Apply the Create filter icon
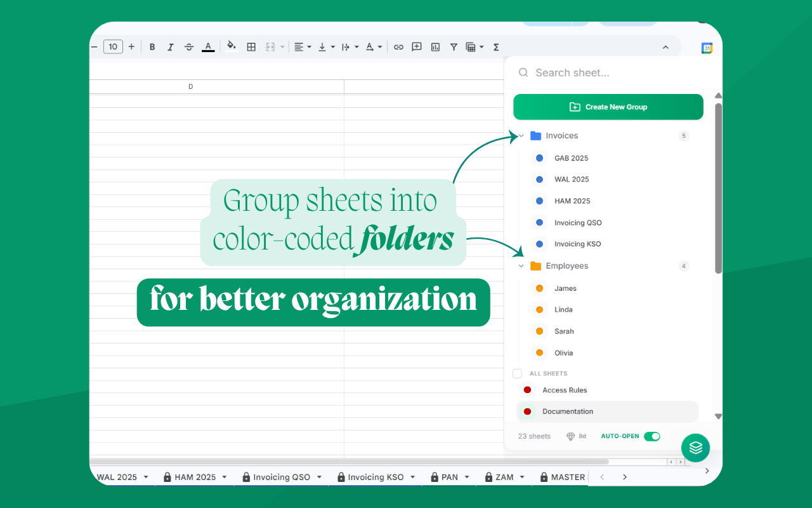The height and width of the screenshot is (508, 812). coord(454,46)
